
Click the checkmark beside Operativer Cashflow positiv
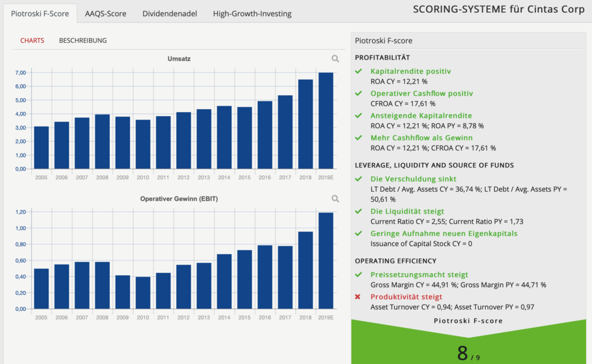click(358, 94)
